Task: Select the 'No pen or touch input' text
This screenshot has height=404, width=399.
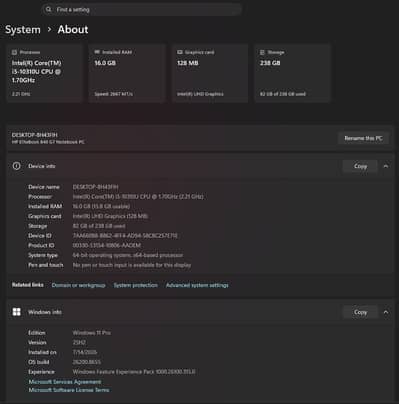Action: click(132, 265)
